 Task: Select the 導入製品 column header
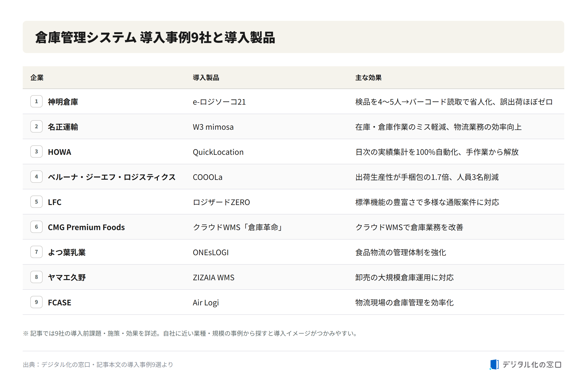206,77
